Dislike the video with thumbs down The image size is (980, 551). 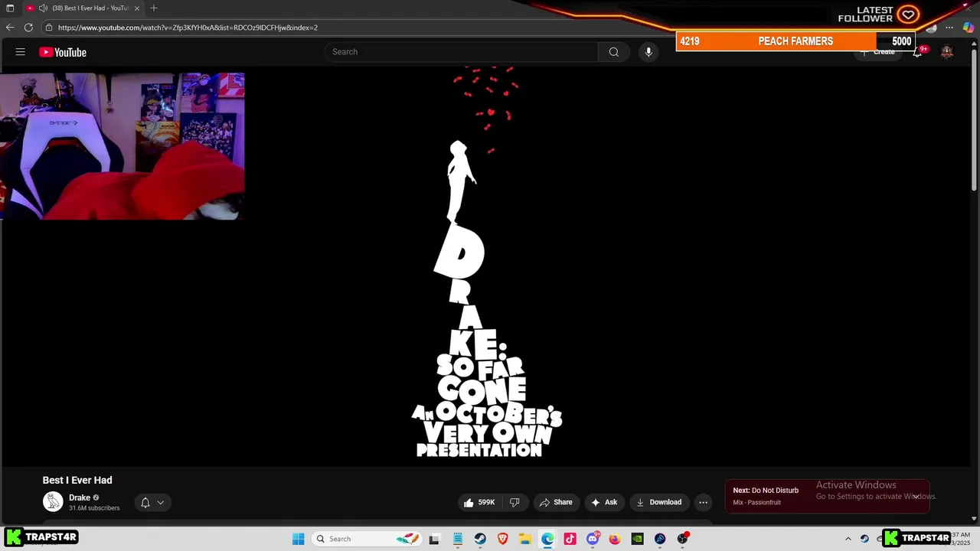(514, 502)
